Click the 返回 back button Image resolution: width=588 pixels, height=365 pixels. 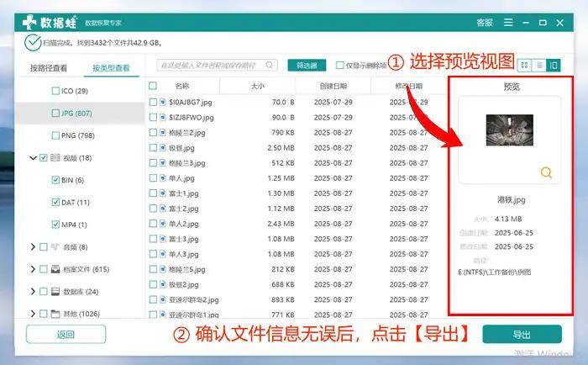click(x=66, y=334)
